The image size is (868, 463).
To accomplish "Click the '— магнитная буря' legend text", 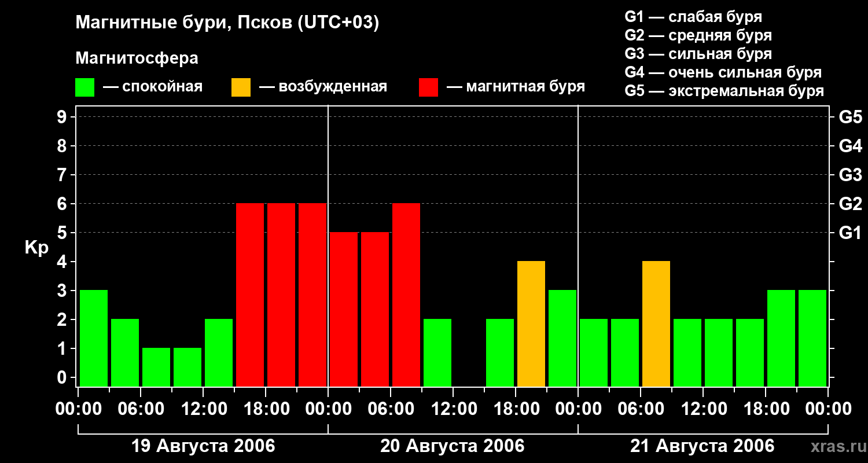I will [x=516, y=87].
